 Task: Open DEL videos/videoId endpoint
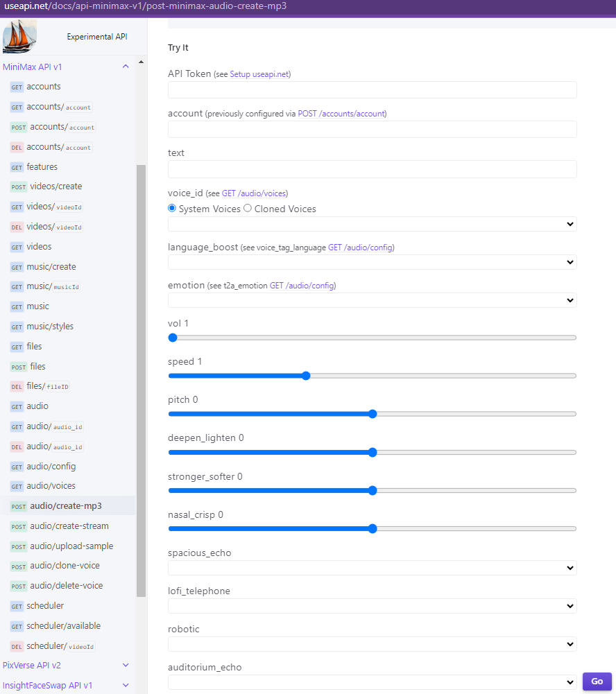46,227
